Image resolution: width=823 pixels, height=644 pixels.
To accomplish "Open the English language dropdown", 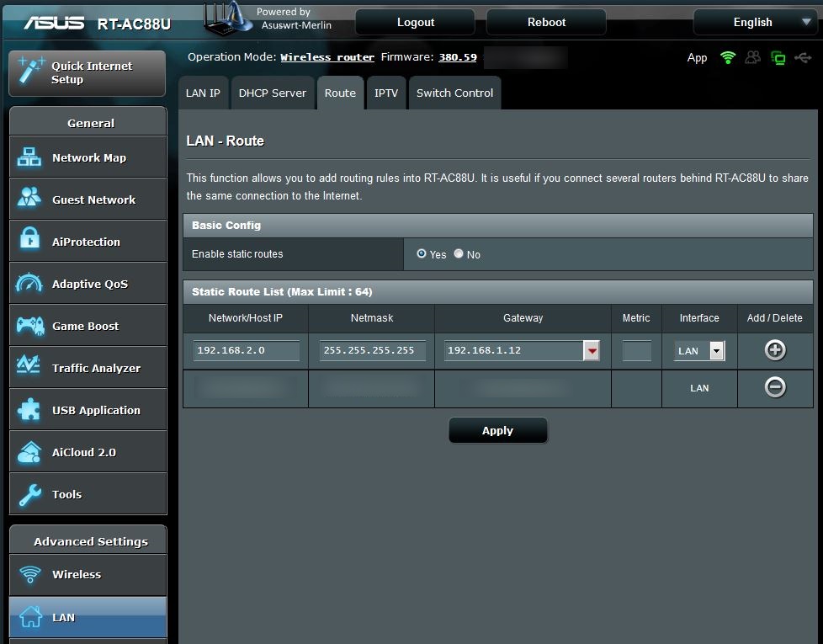I will coord(753,23).
